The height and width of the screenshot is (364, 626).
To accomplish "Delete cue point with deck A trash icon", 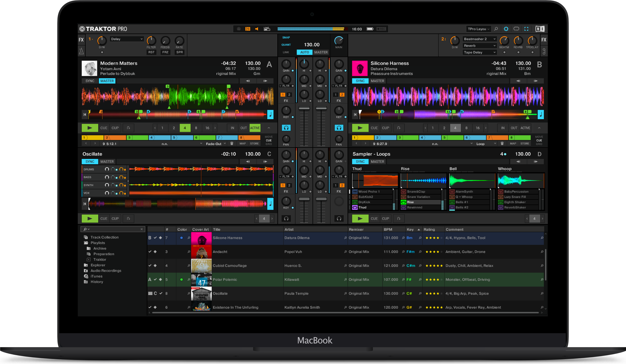I will click(231, 144).
